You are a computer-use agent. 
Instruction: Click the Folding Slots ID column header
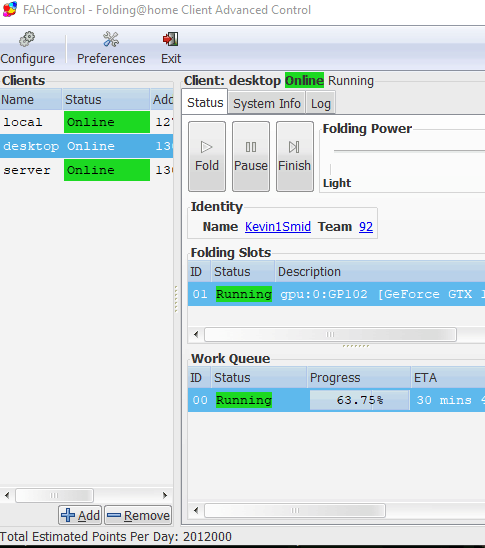coord(199,272)
